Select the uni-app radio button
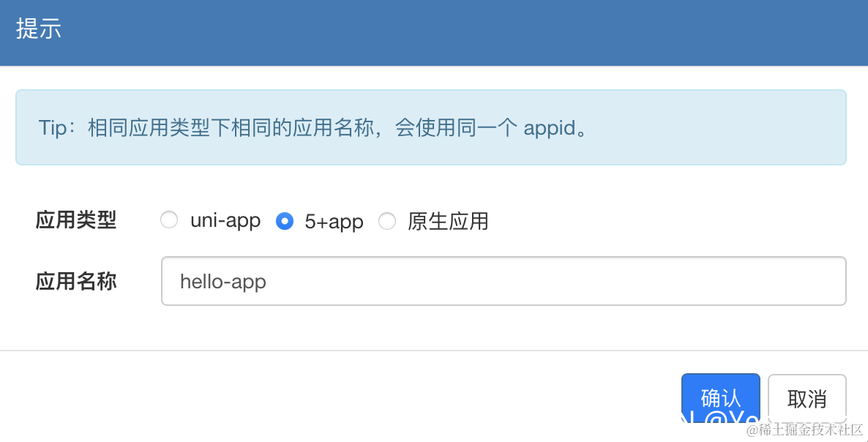The height and width of the screenshot is (442, 868). click(x=169, y=220)
